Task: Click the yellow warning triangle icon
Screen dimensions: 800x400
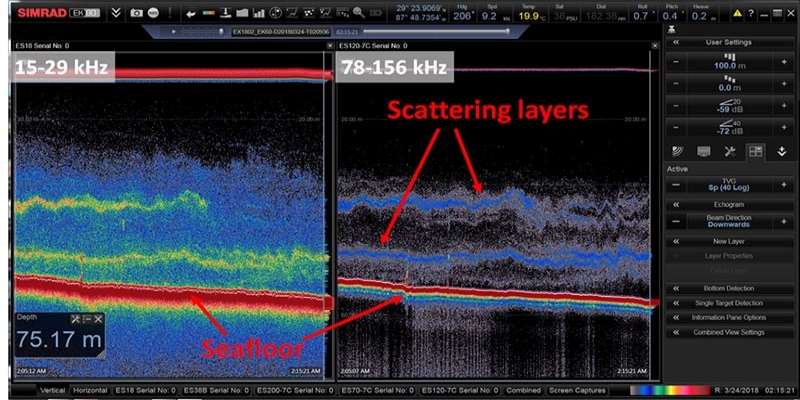Action: tap(737, 14)
